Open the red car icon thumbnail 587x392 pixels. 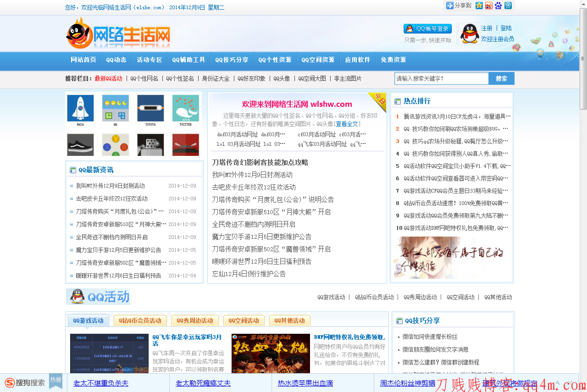pos(186,145)
